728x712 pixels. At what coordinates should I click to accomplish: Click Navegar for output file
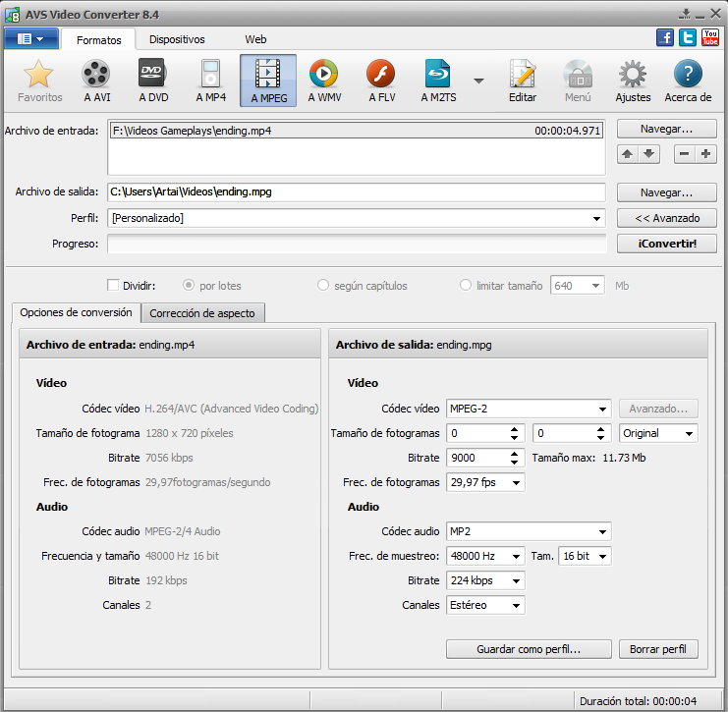[x=666, y=192]
